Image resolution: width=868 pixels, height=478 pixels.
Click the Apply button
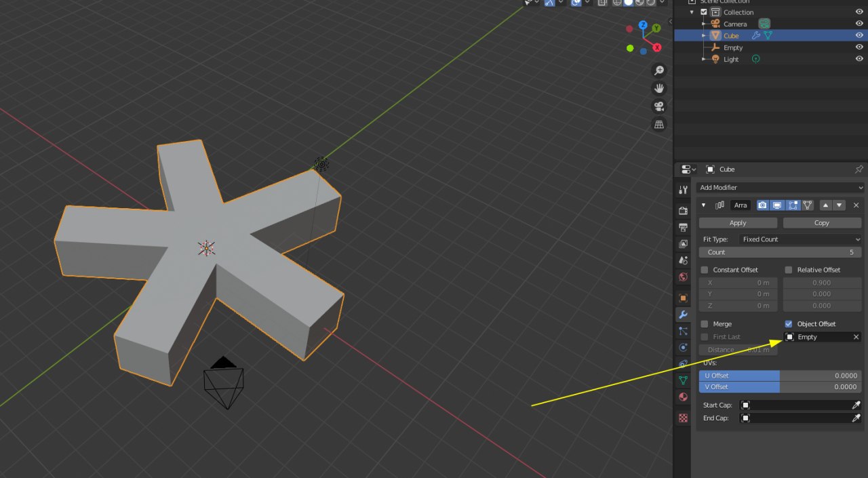tap(738, 222)
